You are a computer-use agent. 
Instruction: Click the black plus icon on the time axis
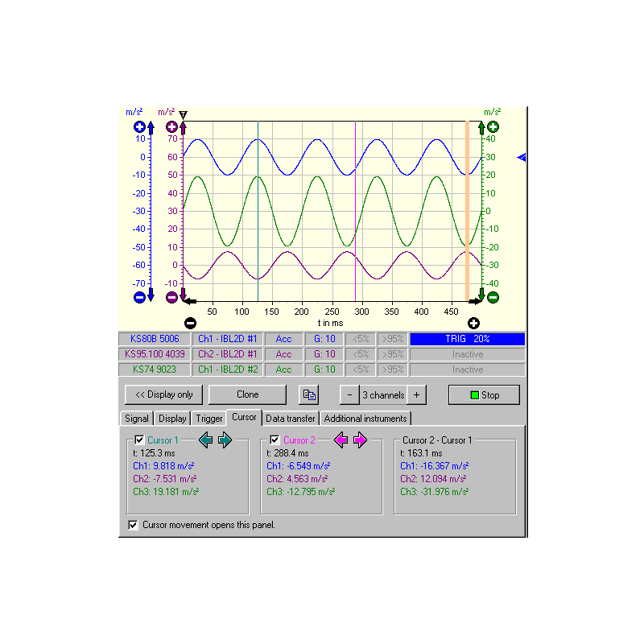click(x=473, y=323)
